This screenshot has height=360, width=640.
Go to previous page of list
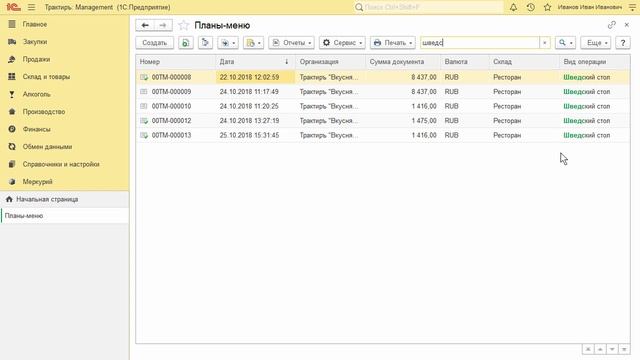[x=600, y=349]
